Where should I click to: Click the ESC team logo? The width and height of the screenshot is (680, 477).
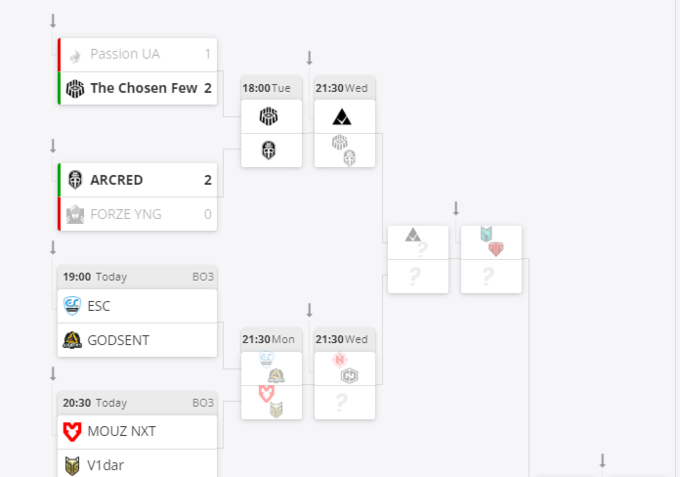72,306
